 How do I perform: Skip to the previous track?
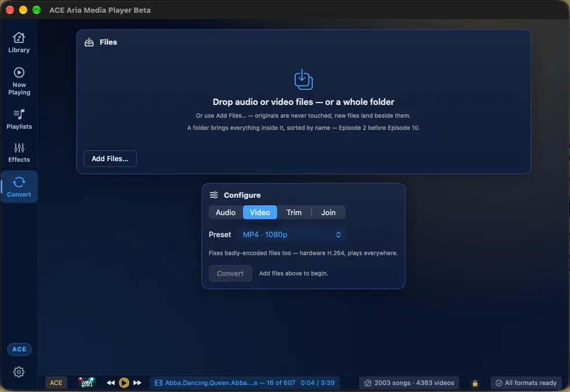coord(111,383)
